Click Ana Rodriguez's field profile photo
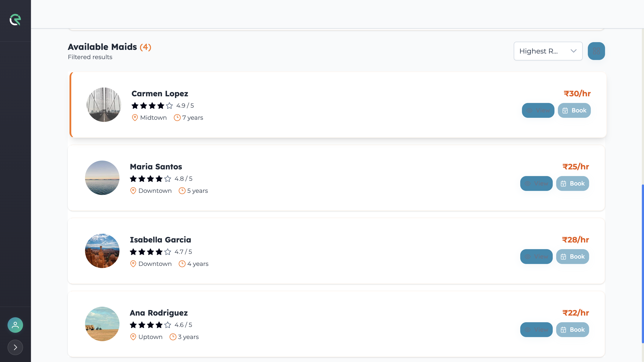 pos(102,324)
